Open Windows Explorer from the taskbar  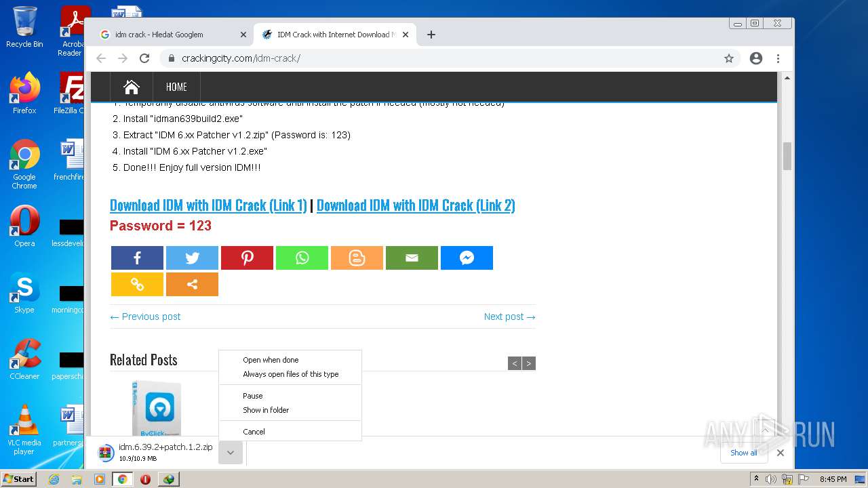pos(77,479)
